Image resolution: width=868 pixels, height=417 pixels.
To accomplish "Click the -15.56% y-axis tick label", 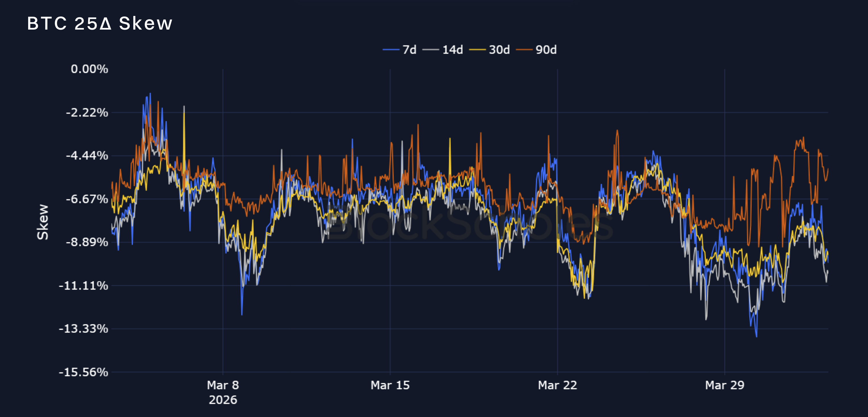I will [84, 372].
